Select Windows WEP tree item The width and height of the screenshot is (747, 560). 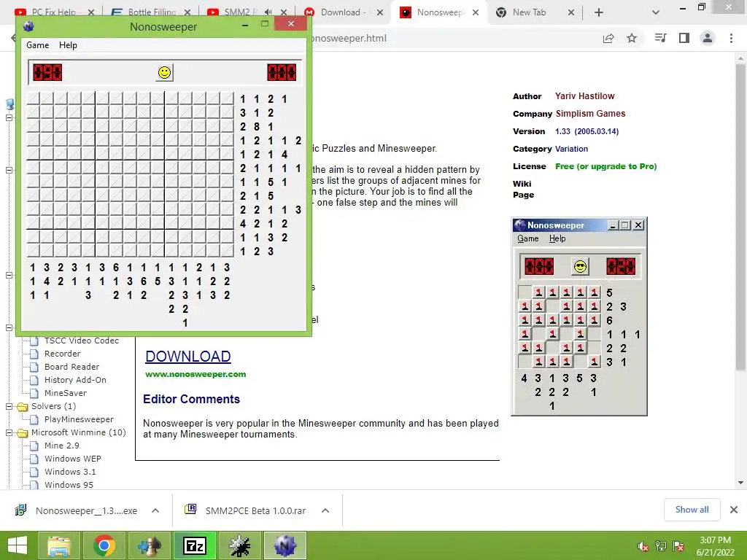coord(72,459)
